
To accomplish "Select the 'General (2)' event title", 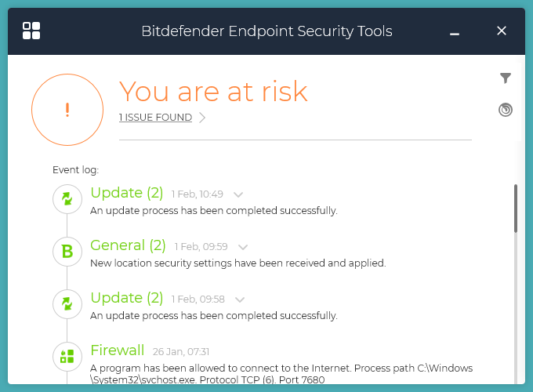I will (128, 245).
